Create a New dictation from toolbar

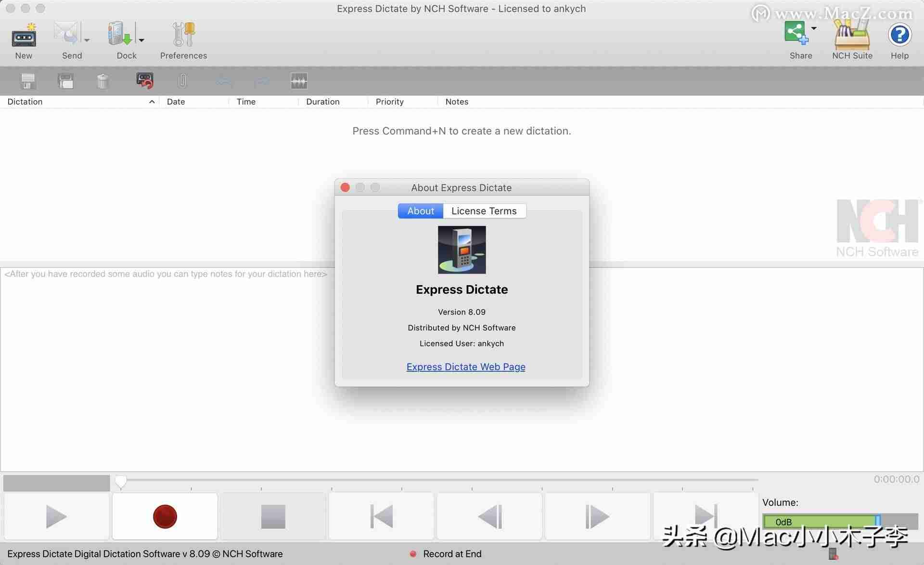click(x=24, y=40)
